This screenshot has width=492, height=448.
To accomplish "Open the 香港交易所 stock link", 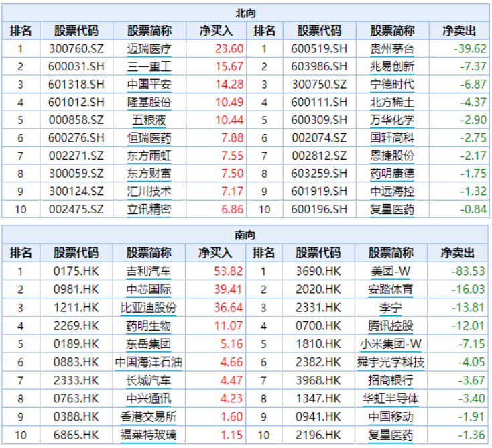I will [148, 417].
